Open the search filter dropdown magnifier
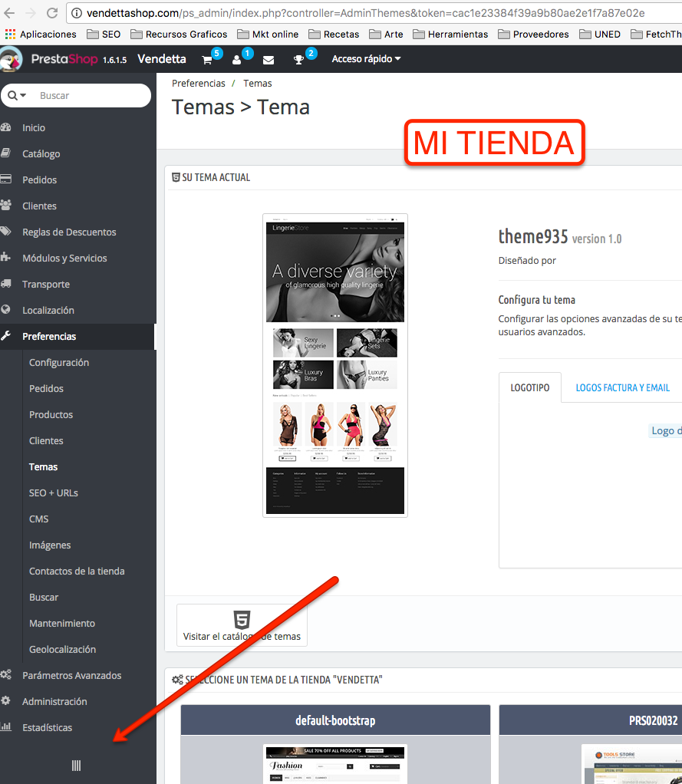682x784 pixels. (x=17, y=95)
